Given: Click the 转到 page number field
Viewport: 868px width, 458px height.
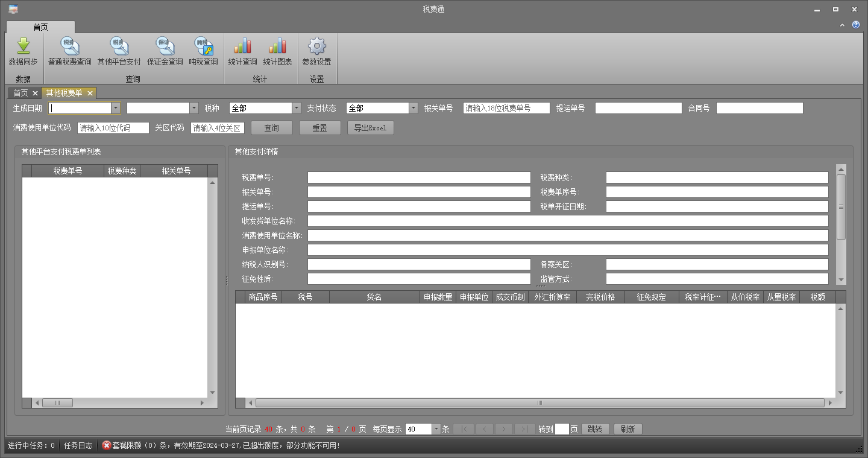Looking at the screenshot, I should coord(562,429).
